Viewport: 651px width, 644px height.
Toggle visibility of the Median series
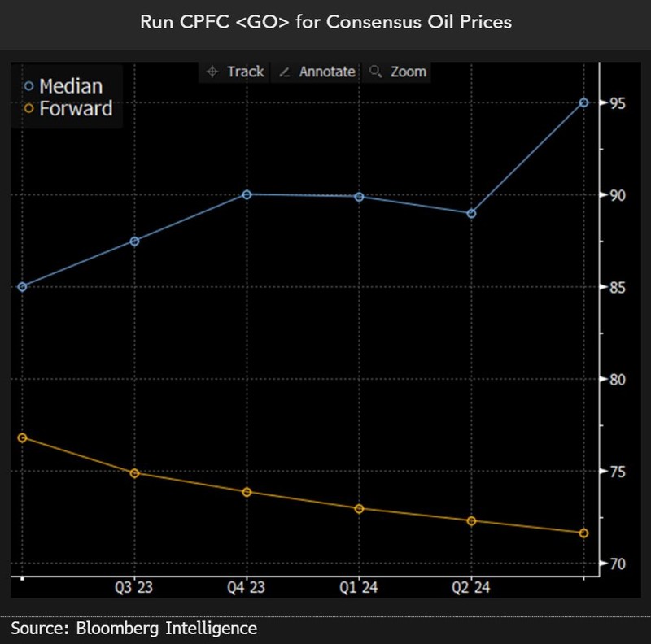click(73, 86)
